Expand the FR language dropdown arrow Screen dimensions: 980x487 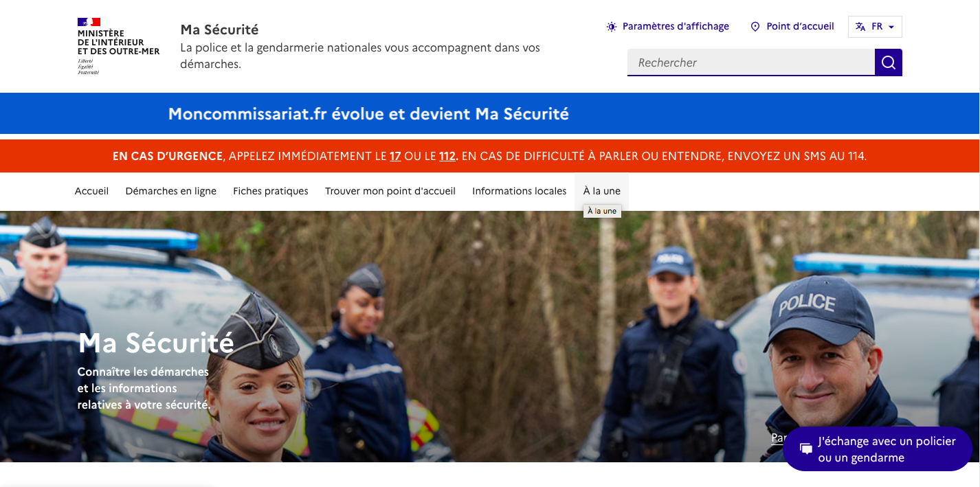tap(891, 27)
